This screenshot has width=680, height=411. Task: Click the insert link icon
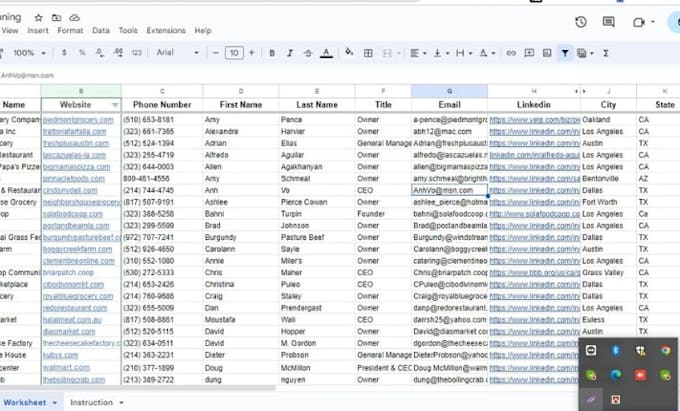[511, 52]
